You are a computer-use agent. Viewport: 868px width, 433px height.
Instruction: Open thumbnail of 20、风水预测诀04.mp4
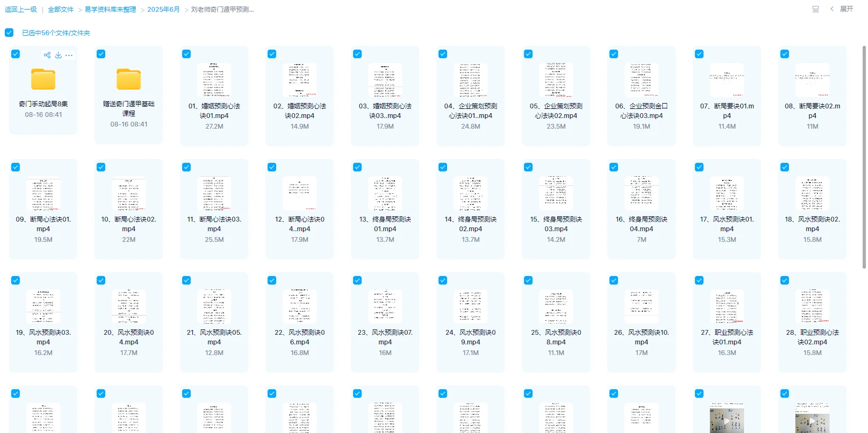pos(129,307)
